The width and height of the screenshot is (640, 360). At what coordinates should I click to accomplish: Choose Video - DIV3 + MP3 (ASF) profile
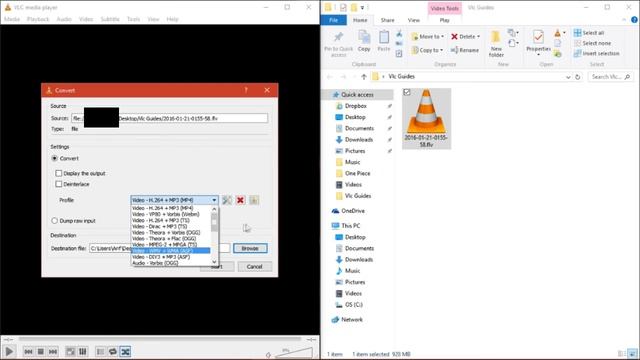pos(161,257)
